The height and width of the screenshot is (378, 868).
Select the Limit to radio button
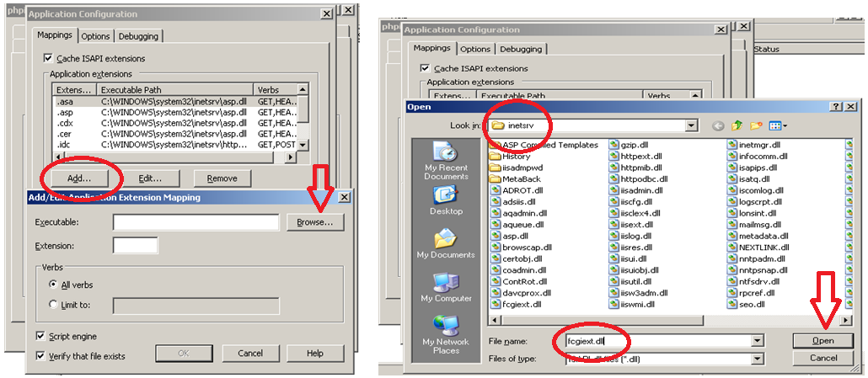point(54,305)
